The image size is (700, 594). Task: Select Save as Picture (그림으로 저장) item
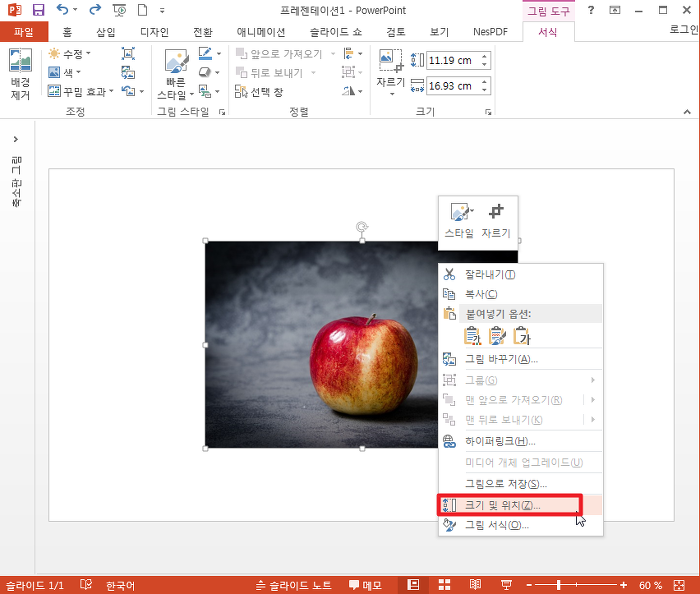(x=521, y=484)
